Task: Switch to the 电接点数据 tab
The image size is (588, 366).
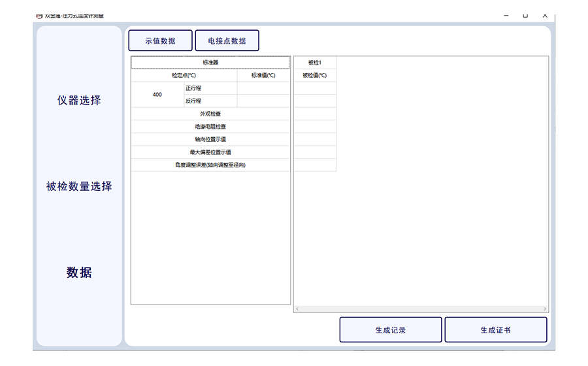Action: pyautogui.click(x=227, y=41)
